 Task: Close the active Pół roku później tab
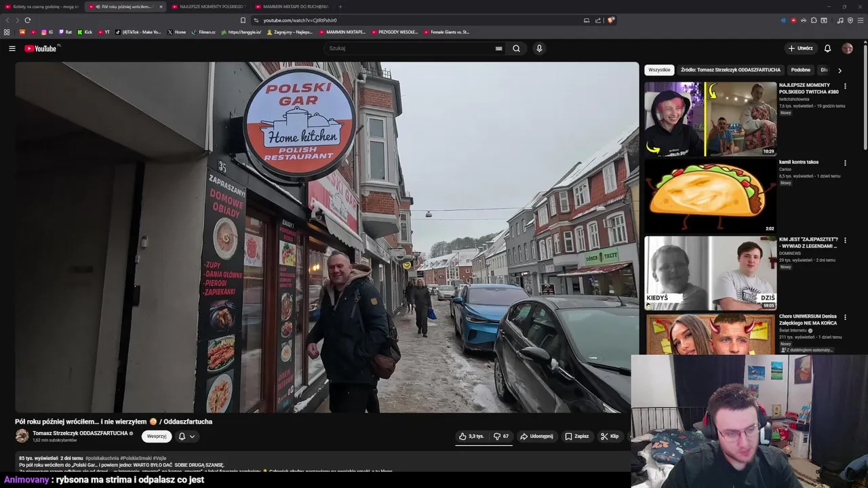(x=161, y=7)
